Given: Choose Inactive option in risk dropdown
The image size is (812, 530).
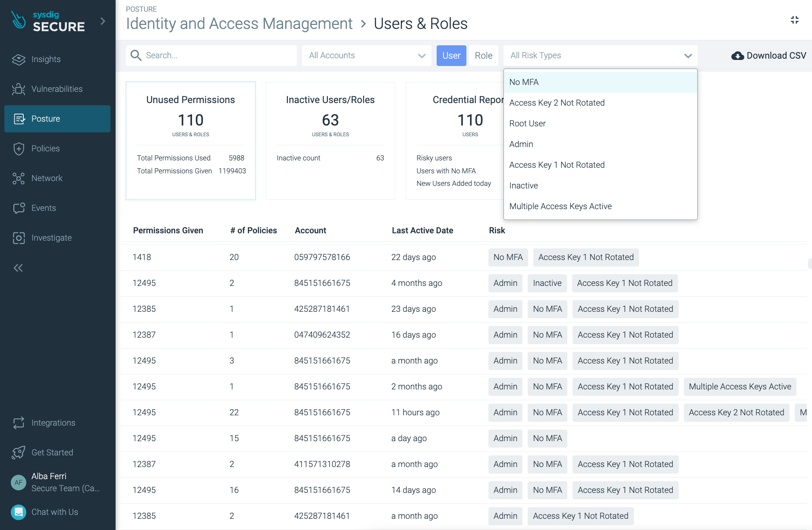Looking at the screenshot, I should 601,185.
